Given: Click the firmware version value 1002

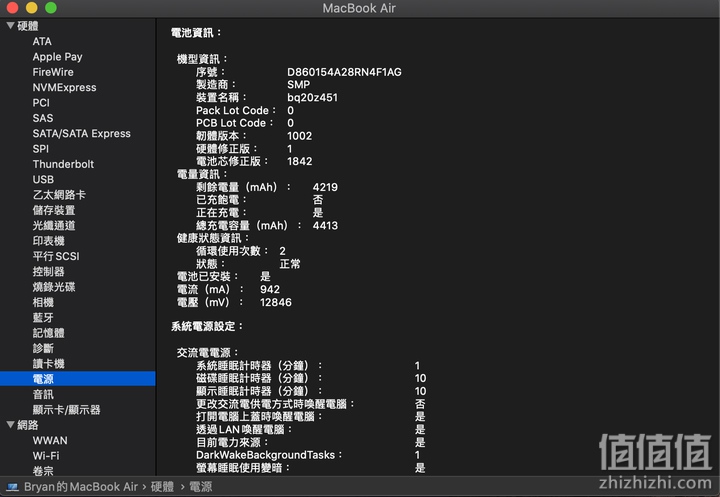Looking at the screenshot, I should [299, 136].
